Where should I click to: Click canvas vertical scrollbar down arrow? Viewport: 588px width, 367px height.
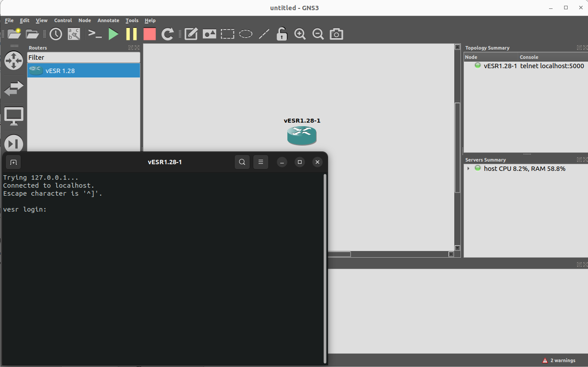point(457,248)
